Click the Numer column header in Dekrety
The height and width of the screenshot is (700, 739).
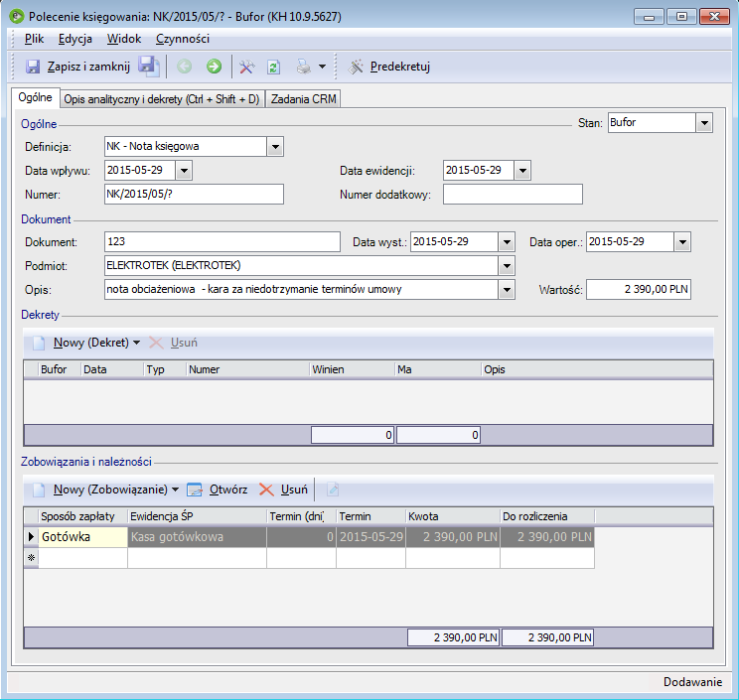pyautogui.click(x=248, y=369)
